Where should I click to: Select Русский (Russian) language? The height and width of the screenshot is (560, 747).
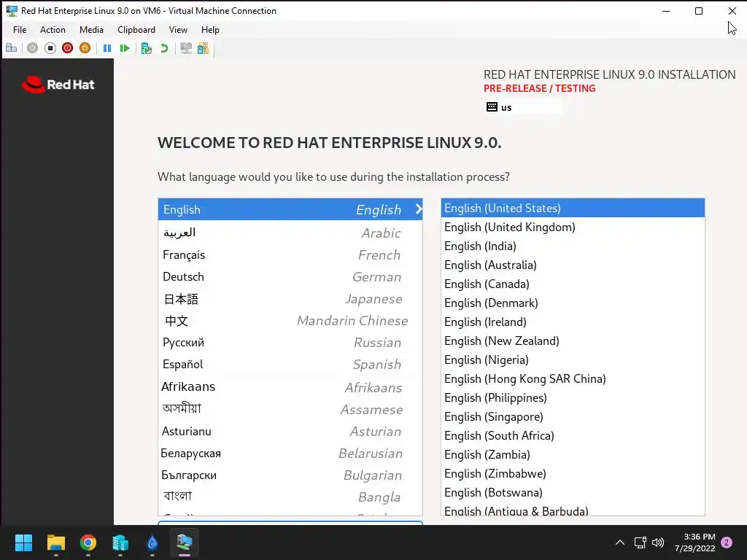click(290, 343)
